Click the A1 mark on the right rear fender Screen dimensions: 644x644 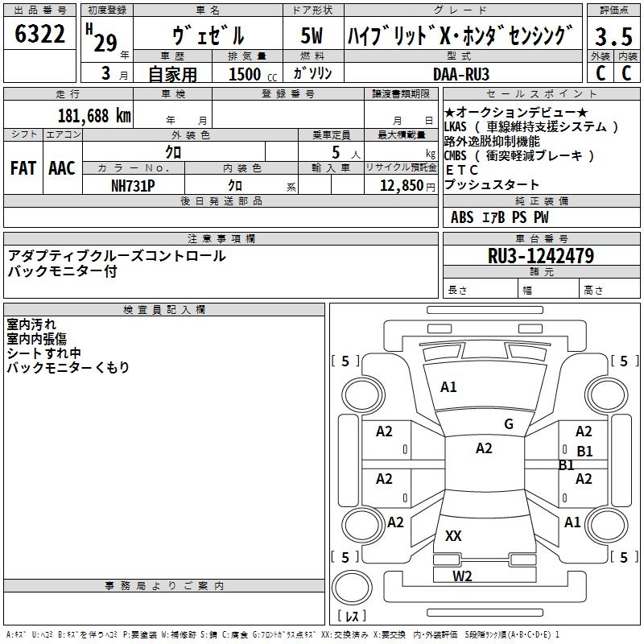click(x=572, y=522)
